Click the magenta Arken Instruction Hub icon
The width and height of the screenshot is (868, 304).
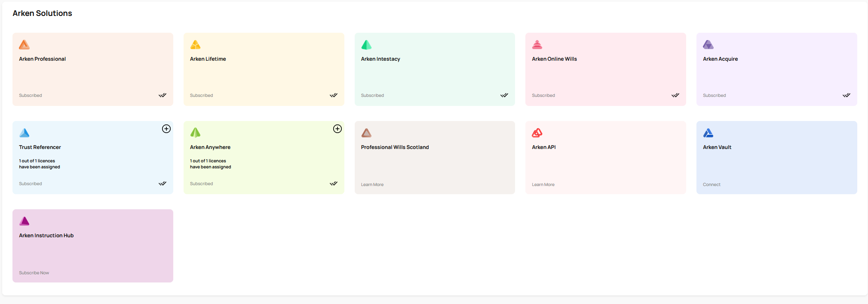point(25,221)
